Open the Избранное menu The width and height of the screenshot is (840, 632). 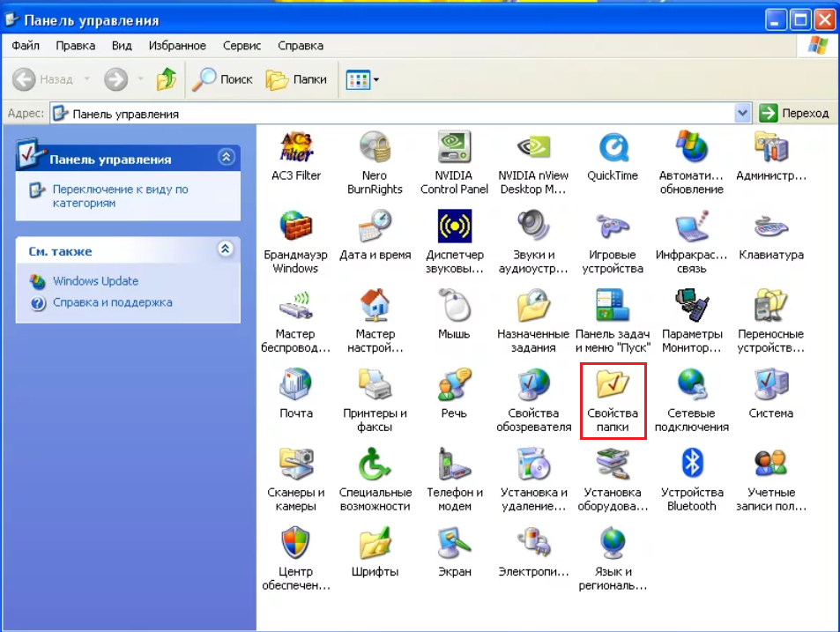[x=177, y=46]
